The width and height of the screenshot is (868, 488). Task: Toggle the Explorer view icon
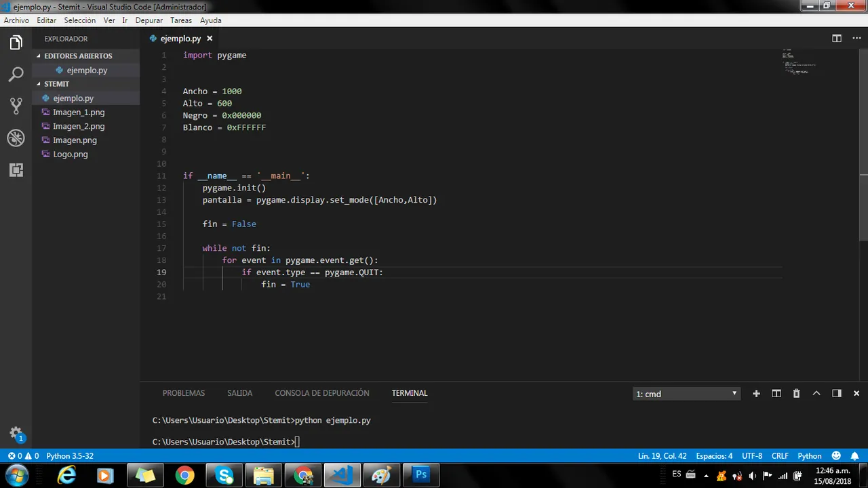coord(16,43)
